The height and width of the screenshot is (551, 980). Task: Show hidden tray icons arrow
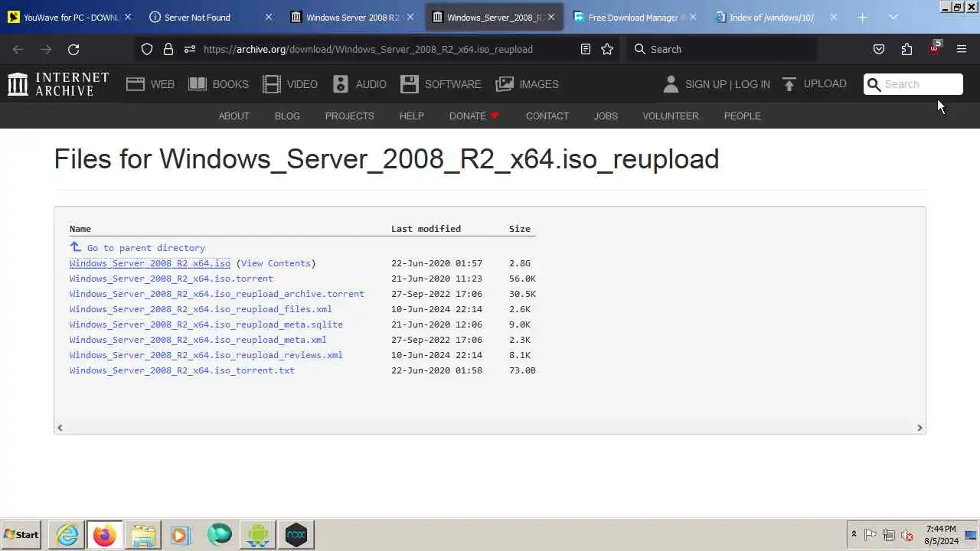(x=854, y=534)
